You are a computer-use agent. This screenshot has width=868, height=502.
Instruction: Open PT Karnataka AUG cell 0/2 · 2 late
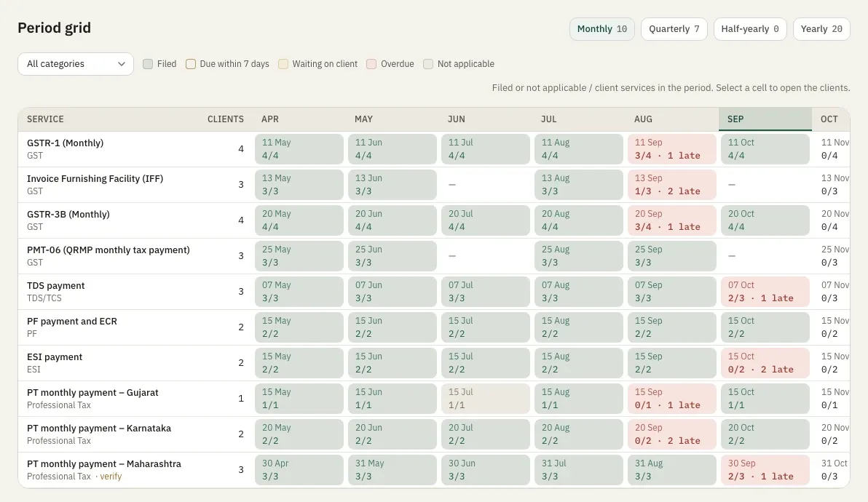(672, 434)
